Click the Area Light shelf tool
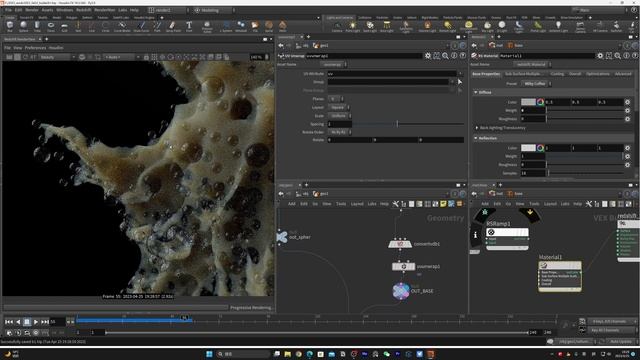640x360 pixels. coord(387,27)
